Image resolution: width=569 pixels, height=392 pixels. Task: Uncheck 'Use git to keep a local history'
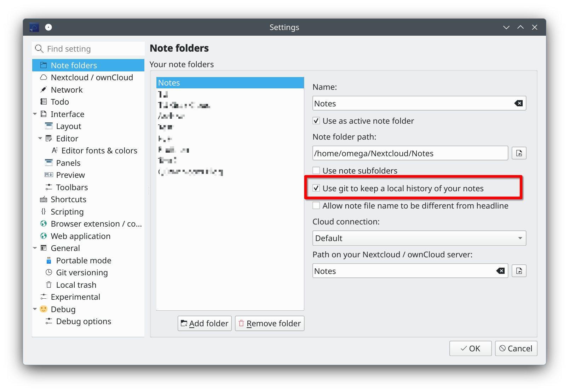tap(316, 188)
